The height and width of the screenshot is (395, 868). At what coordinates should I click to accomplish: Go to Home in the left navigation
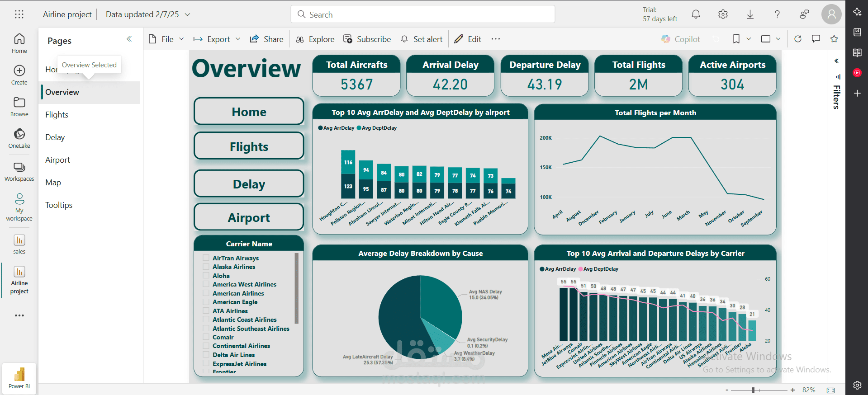pyautogui.click(x=19, y=43)
